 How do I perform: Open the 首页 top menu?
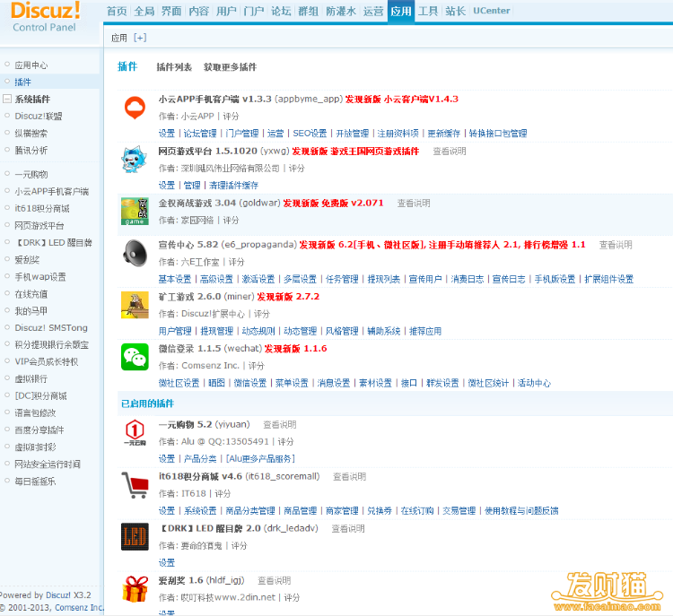click(x=117, y=11)
